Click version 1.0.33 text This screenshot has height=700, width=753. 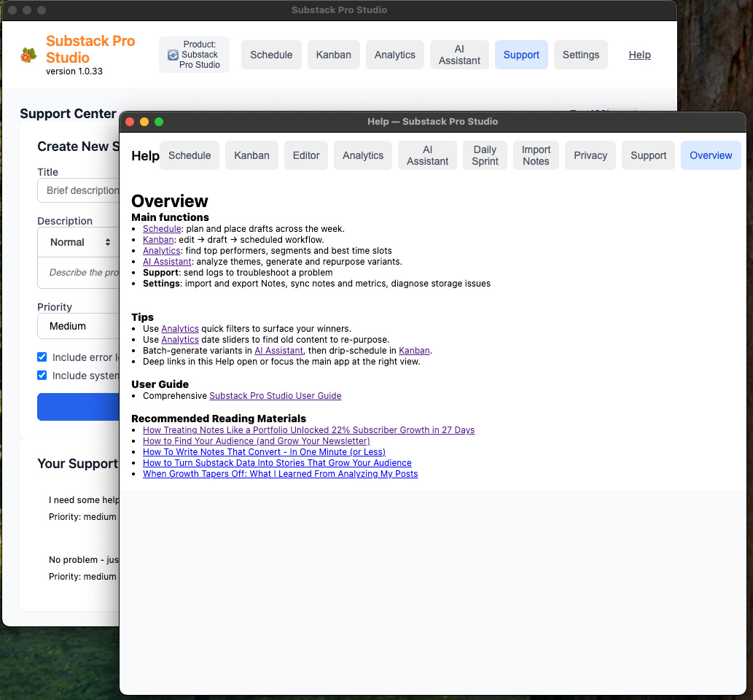pos(74,71)
